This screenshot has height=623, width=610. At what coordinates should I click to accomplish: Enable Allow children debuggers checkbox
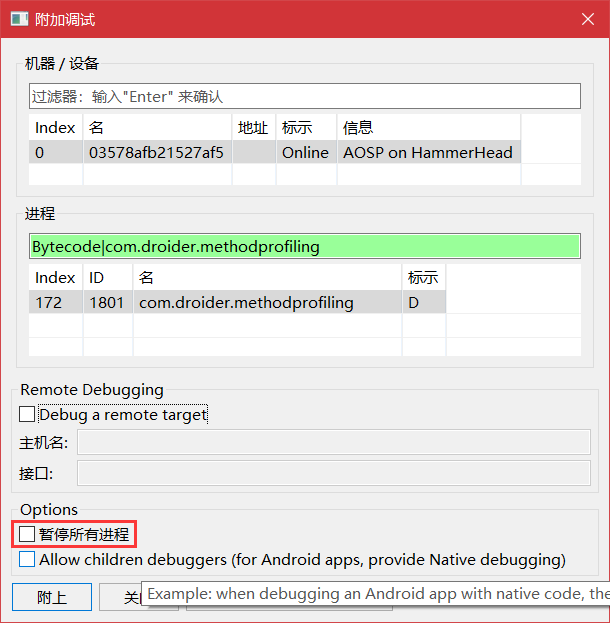(x=27, y=559)
